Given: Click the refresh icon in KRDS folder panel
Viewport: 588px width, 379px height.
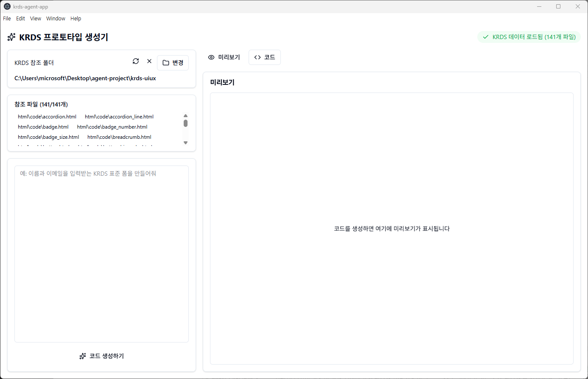Looking at the screenshot, I should pyautogui.click(x=136, y=61).
